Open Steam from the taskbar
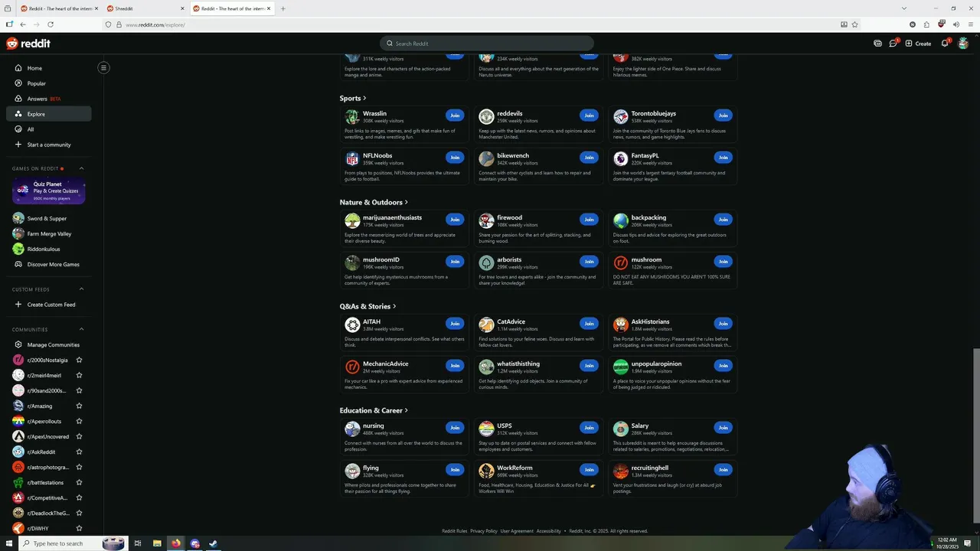The image size is (980, 551). pyautogui.click(x=214, y=543)
